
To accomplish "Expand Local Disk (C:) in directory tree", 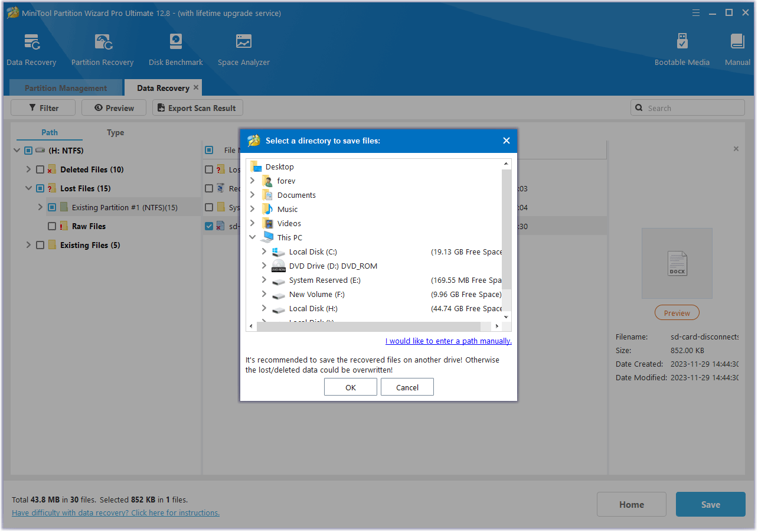I will click(264, 252).
